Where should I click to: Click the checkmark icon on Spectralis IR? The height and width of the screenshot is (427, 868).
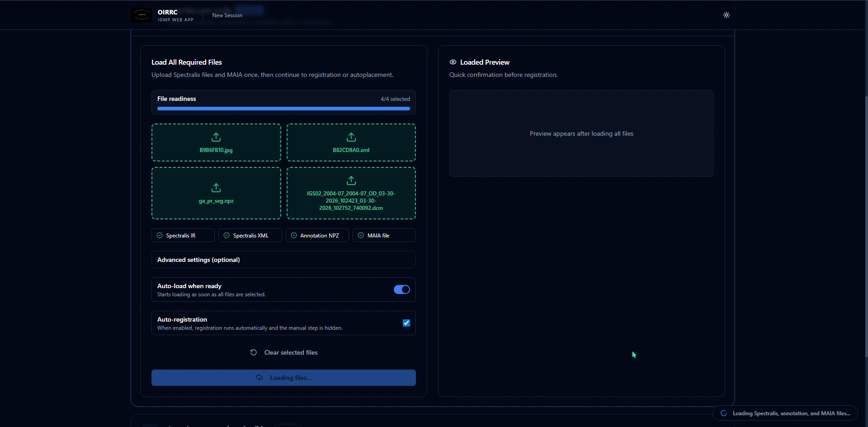click(160, 235)
